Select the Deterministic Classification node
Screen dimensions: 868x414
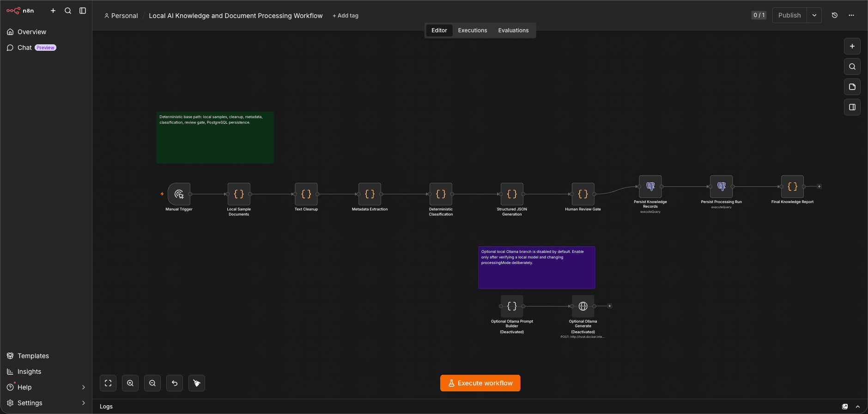pyautogui.click(x=441, y=194)
